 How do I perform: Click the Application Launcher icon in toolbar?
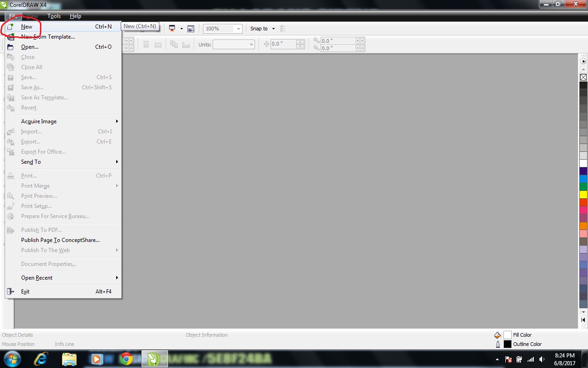(x=172, y=29)
